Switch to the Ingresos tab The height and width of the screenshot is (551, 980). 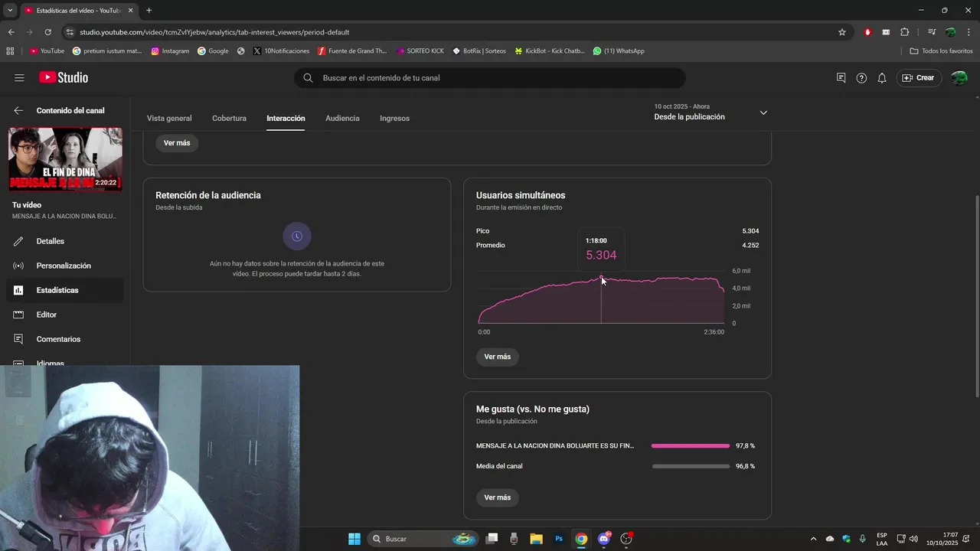tap(394, 119)
